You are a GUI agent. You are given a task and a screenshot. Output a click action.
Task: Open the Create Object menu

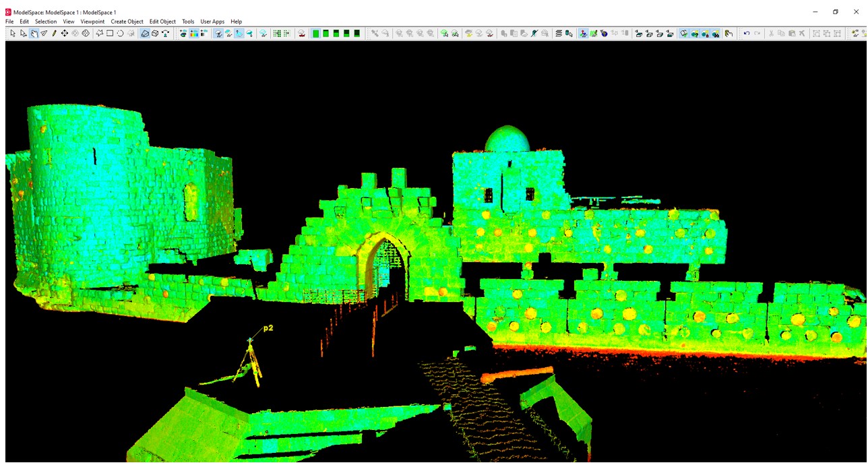pos(127,22)
